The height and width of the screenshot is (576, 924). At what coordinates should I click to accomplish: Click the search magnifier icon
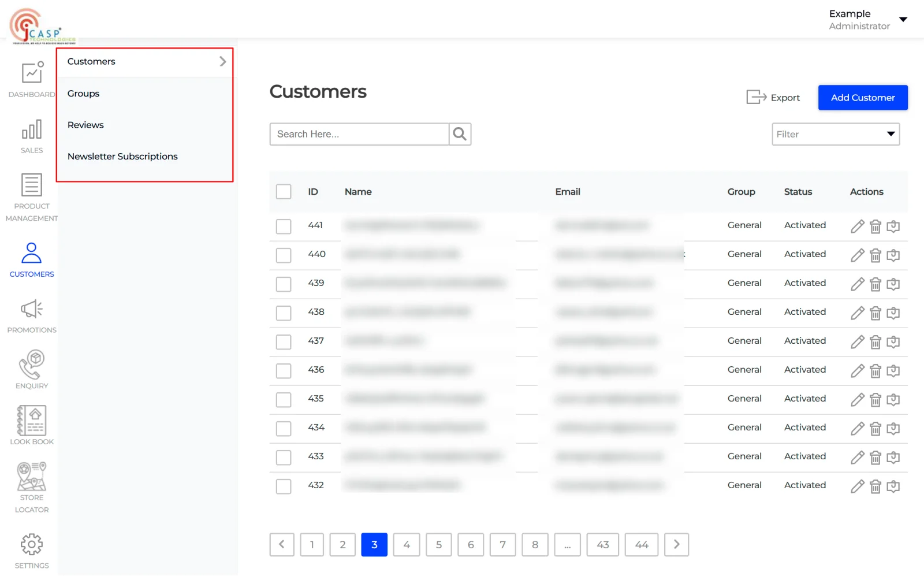tap(460, 134)
